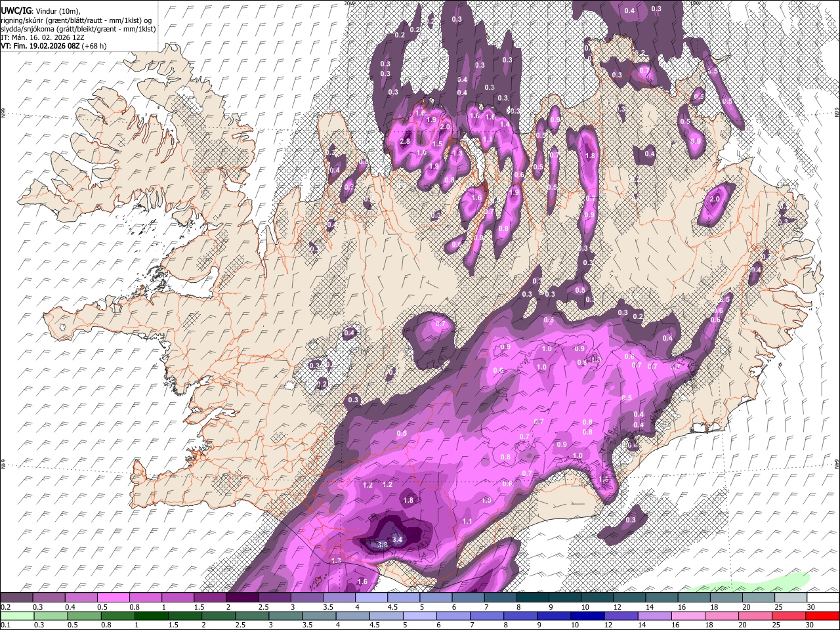Viewport: 840px width, 630px height.
Task: Click the snow-scale swatch between 0.4 and 0.5
Action: 81,598
